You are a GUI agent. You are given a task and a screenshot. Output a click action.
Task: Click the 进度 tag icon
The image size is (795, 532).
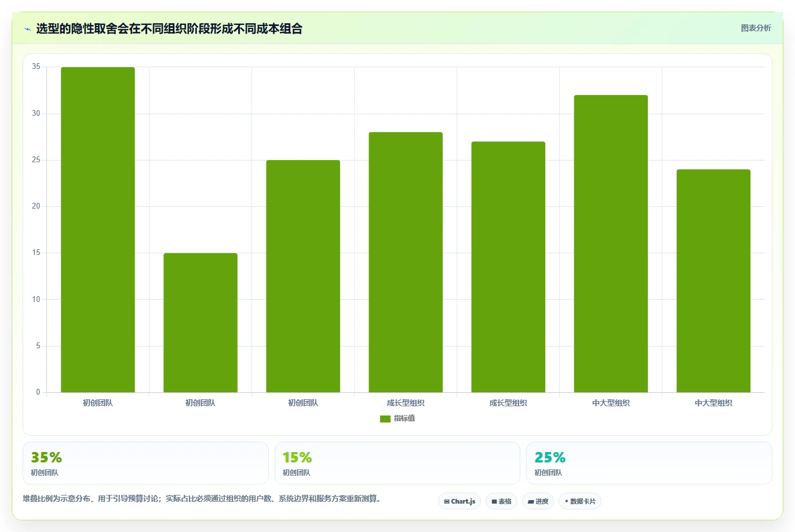(531, 502)
